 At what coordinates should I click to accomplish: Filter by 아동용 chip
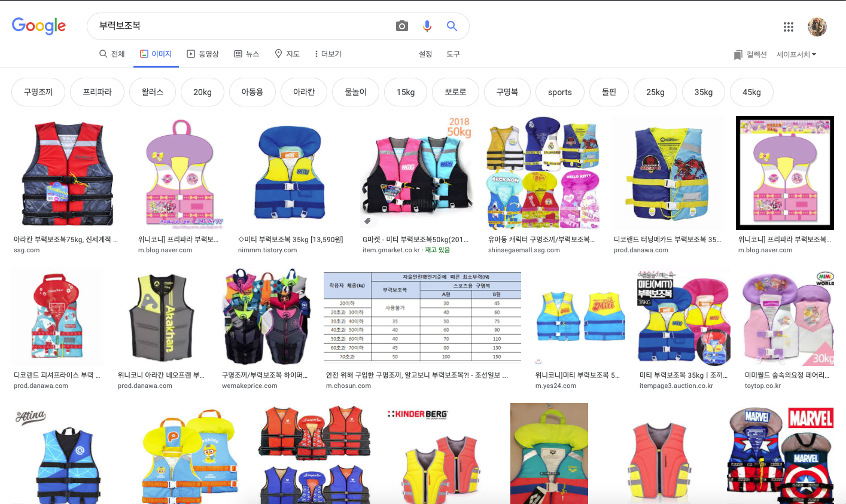(252, 92)
